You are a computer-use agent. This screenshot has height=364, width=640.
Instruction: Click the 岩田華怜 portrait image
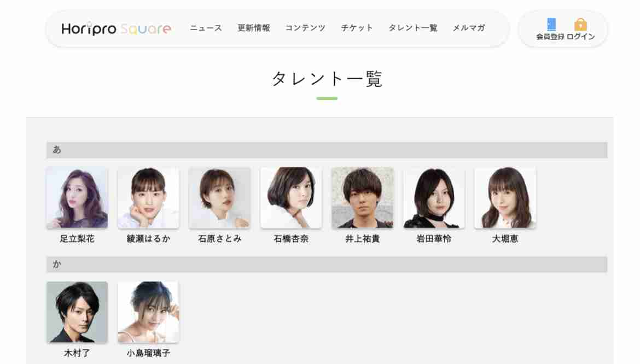[434, 198]
